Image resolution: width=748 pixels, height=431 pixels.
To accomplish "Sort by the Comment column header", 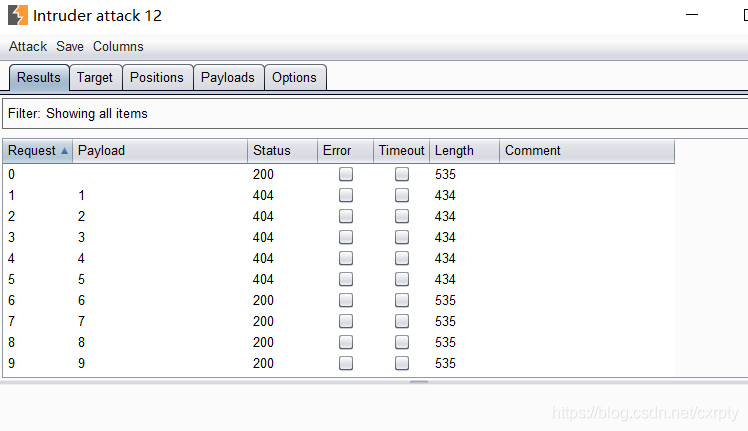I will [x=587, y=151].
